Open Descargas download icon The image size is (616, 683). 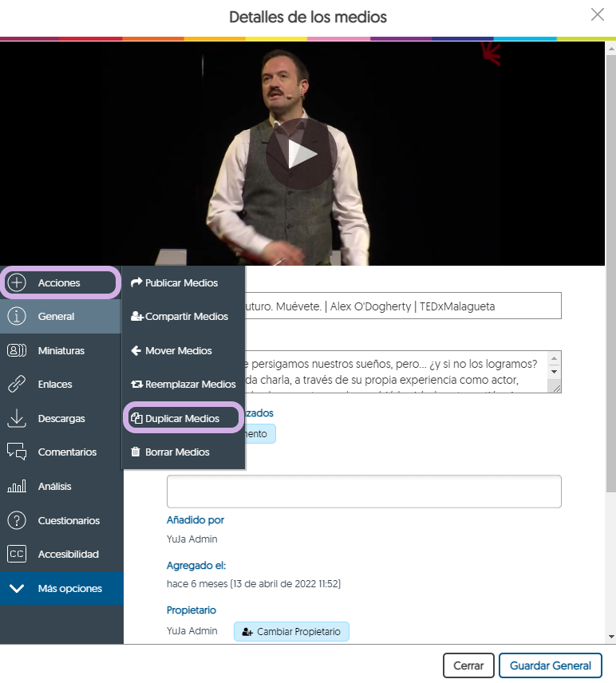click(17, 418)
